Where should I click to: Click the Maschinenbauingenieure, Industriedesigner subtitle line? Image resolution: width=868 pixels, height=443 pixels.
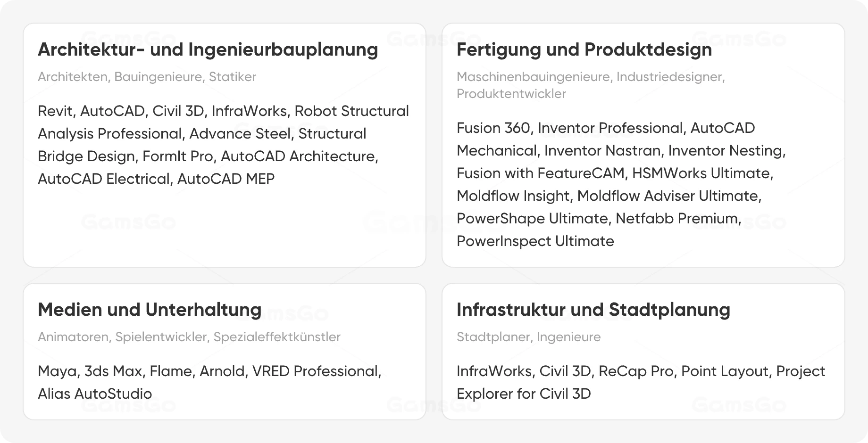[x=591, y=77]
